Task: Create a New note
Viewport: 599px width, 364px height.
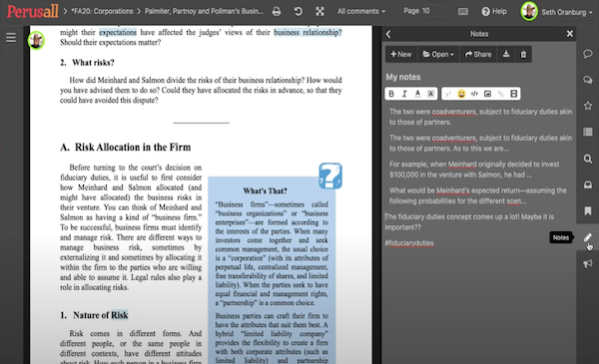Action: [401, 54]
